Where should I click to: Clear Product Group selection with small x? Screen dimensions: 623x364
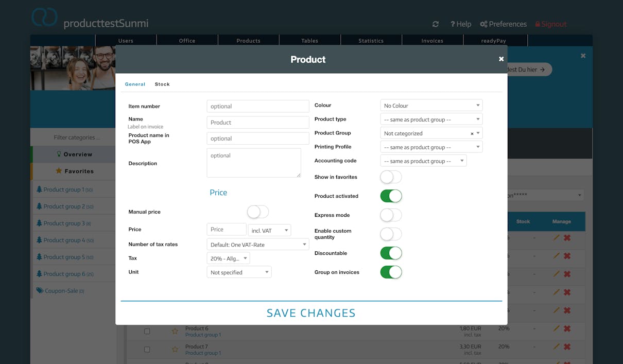click(472, 133)
